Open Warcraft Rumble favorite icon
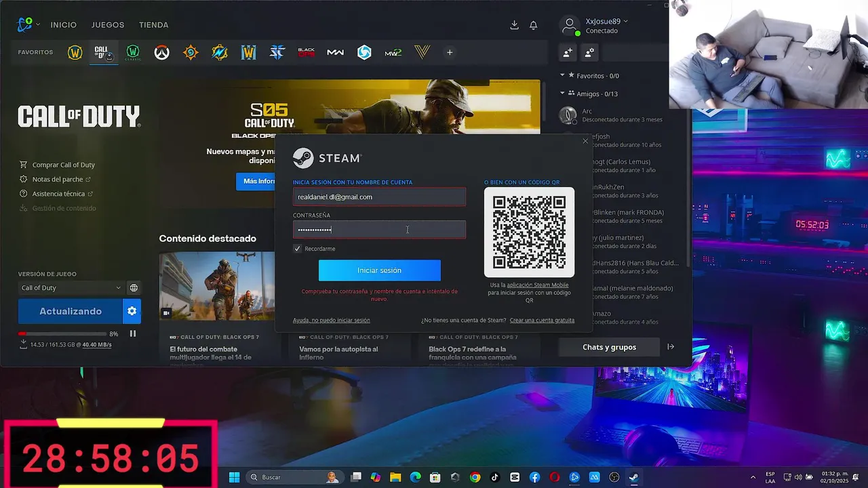Image resolution: width=868 pixels, height=488 pixels. [x=220, y=52]
